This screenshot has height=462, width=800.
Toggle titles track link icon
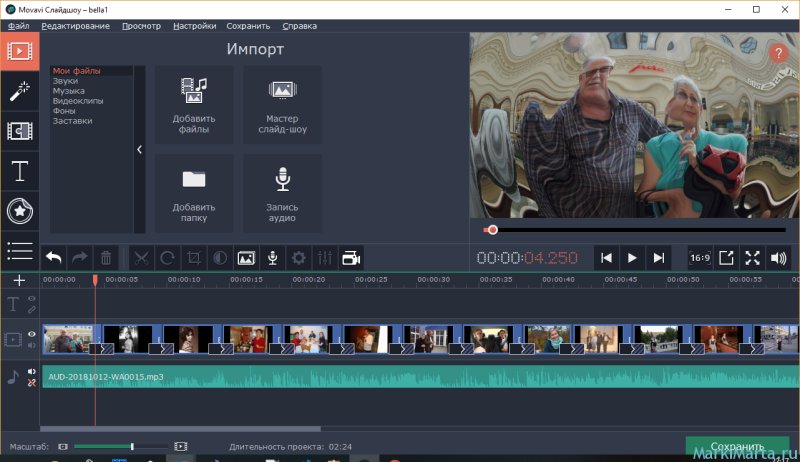tap(32, 309)
